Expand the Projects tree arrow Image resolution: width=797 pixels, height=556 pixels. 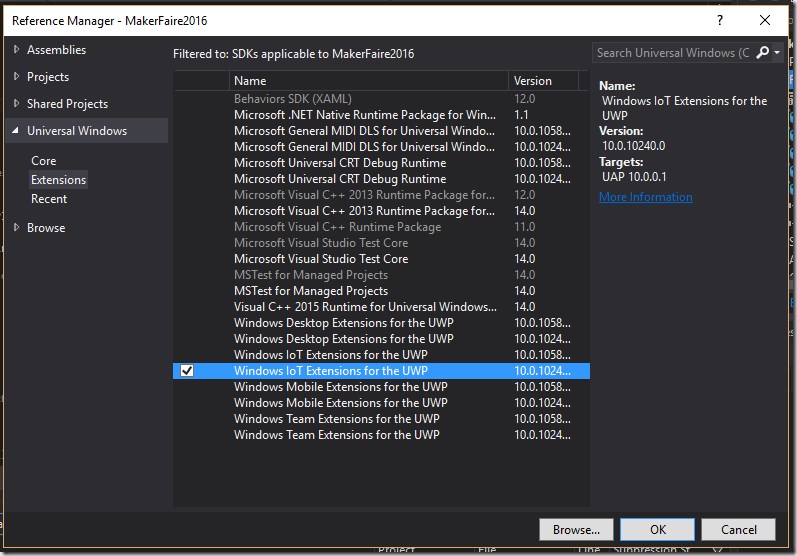coord(16,76)
